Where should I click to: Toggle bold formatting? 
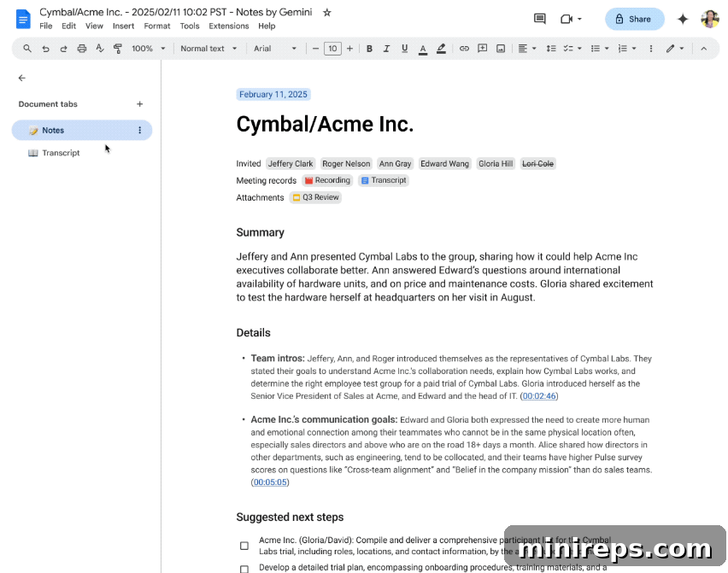(x=369, y=49)
